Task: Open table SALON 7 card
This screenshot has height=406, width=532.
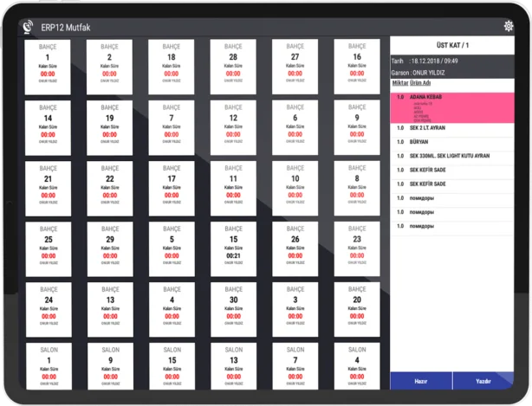Action: [x=295, y=366]
